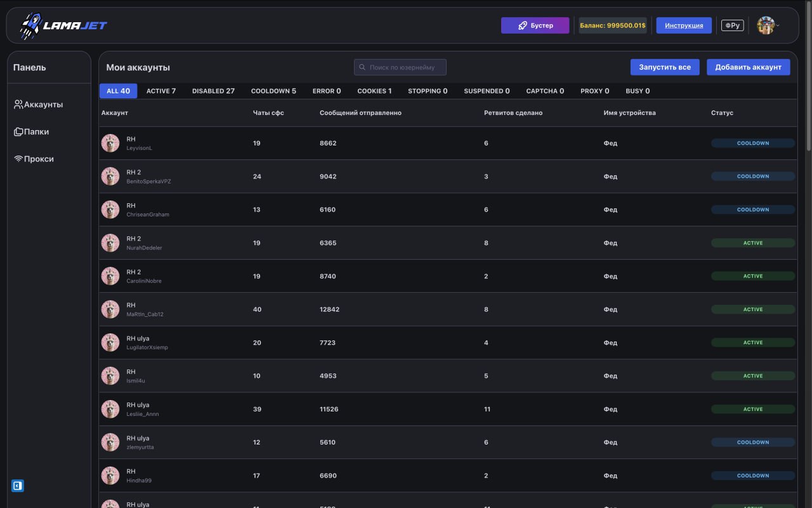Screen dimensions: 812x508
Task: Click the avatar of account MaRtIn_Cab12
Action: coord(110,309)
